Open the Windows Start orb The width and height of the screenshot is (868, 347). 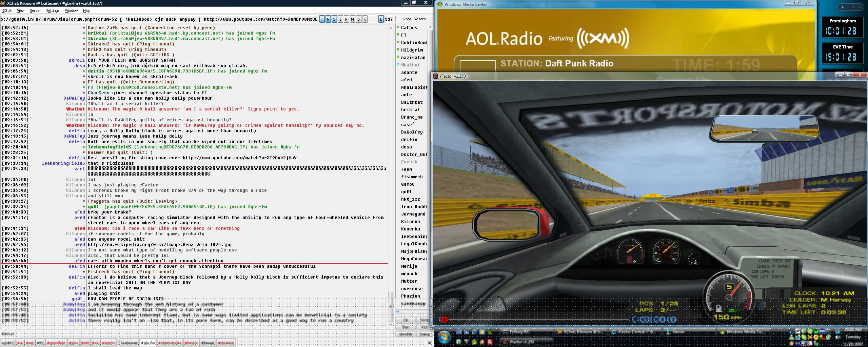click(444, 337)
